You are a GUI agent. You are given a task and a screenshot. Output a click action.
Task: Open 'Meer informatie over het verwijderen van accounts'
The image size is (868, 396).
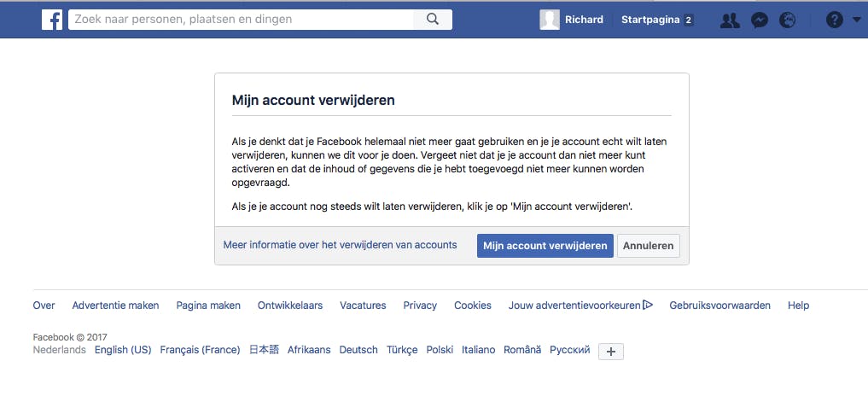340,245
